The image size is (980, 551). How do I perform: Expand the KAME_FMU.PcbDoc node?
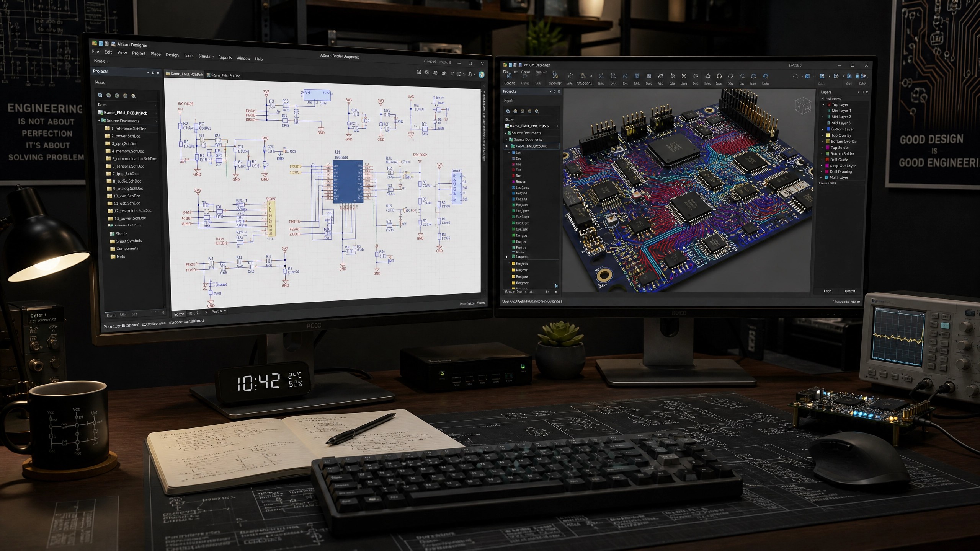point(507,146)
